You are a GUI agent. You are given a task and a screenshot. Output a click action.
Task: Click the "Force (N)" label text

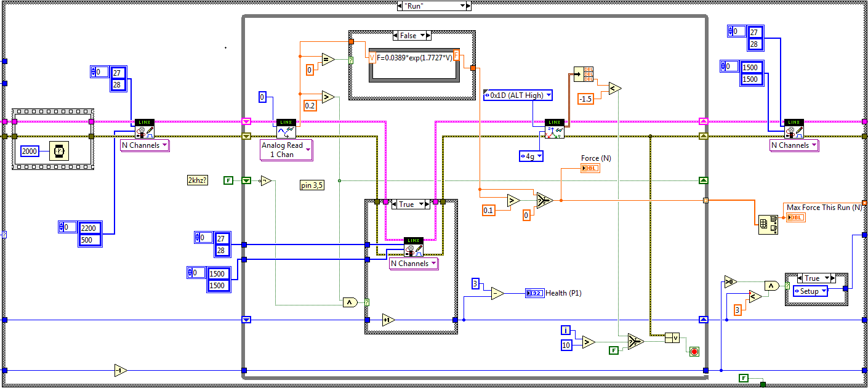[x=596, y=158]
